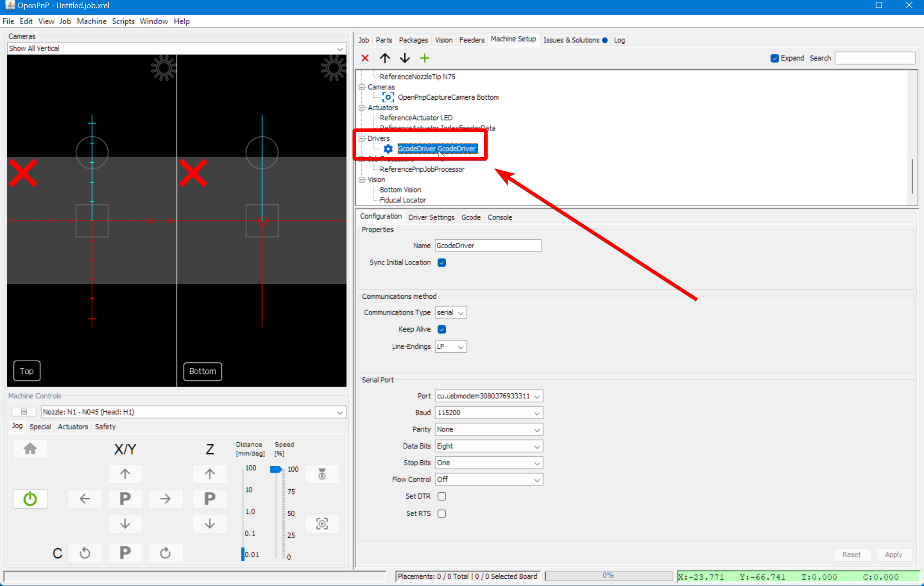Click the Speed percentage slider handle
Viewport: 924px width, 586px height.
pos(276,469)
